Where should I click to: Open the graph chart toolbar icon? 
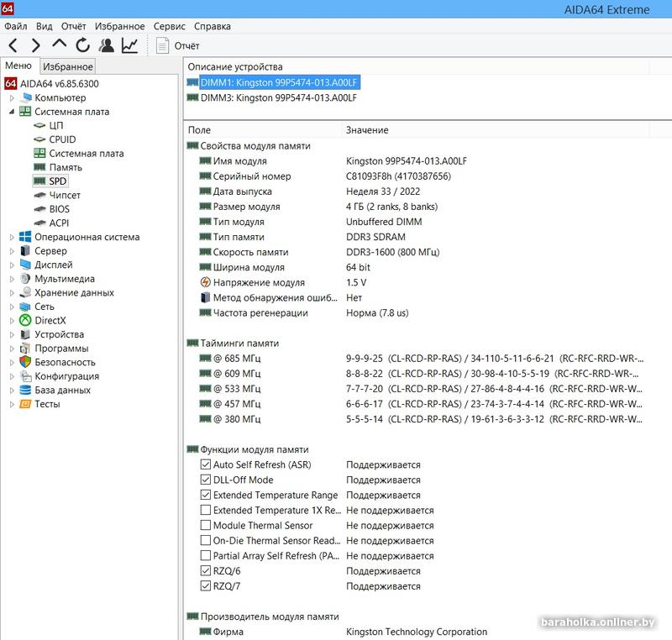[129, 45]
